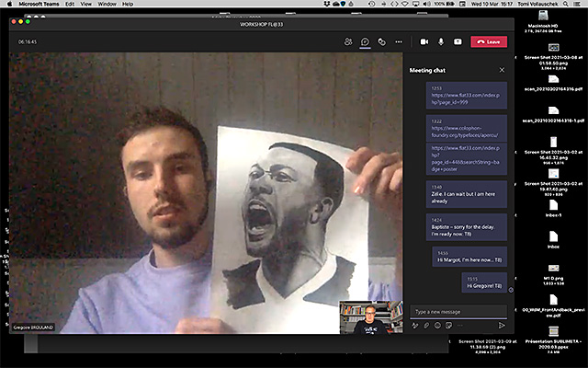Select the 'Hi Margot, I'm here now' message
Viewport: 588px width, 368px height.
click(469, 257)
